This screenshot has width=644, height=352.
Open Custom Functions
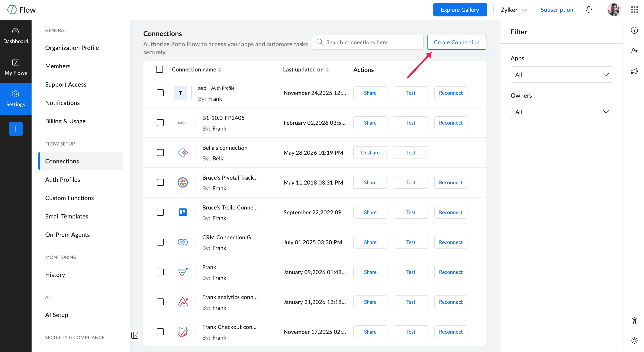click(x=70, y=198)
